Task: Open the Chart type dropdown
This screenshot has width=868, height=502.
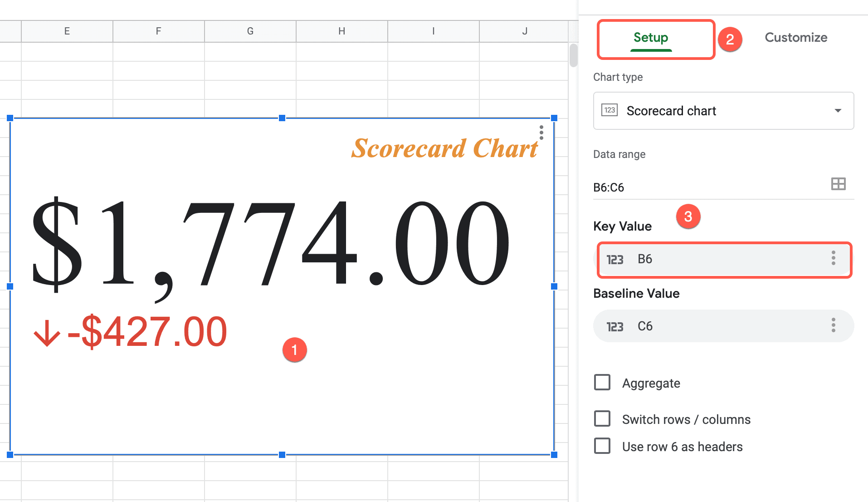Action: [x=723, y=110]
